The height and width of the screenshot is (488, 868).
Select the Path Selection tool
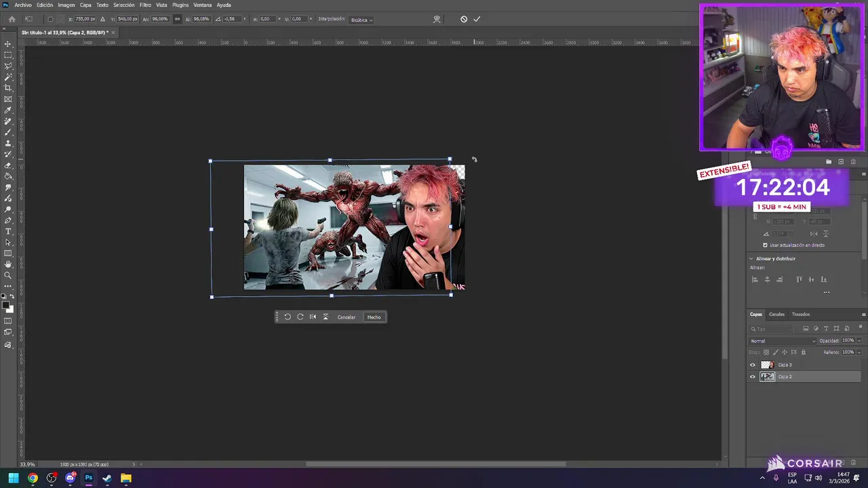click(8, 242)
